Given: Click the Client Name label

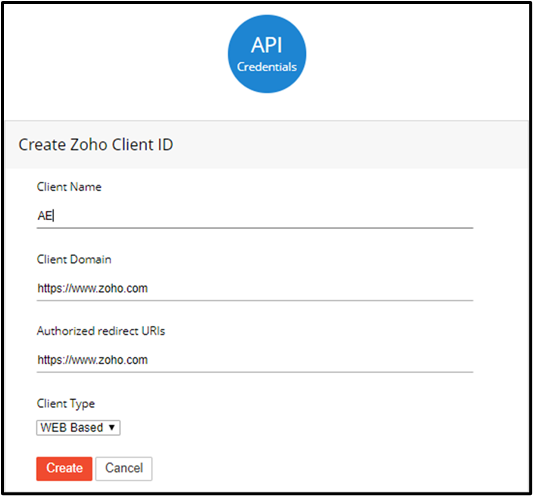Looking at the screenshot, I should [69, 187].
